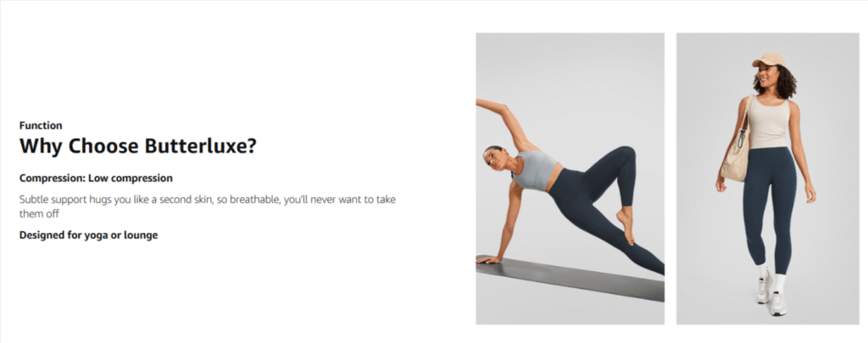Click the yoga model's face
868x343 pixels.
tap(494, 160)
